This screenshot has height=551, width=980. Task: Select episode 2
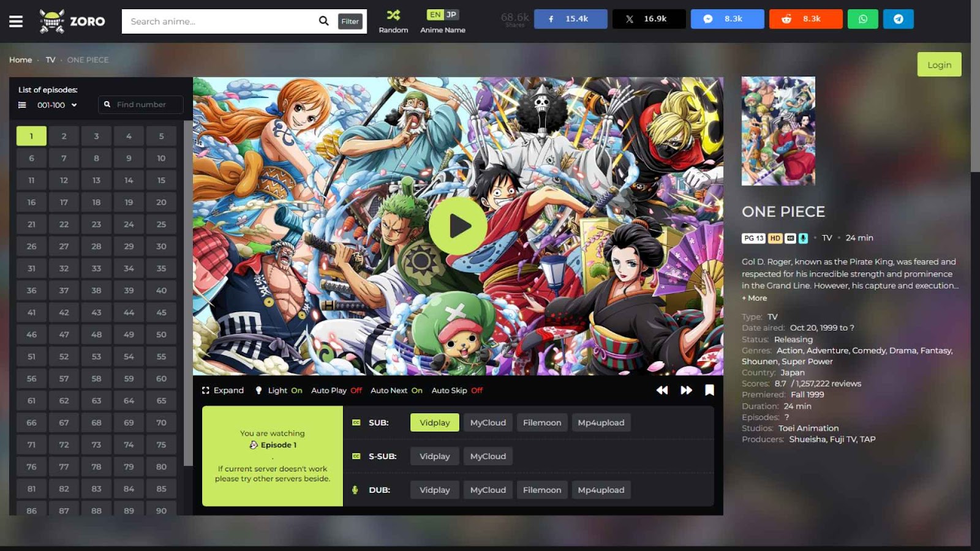[x=64, y=136]
